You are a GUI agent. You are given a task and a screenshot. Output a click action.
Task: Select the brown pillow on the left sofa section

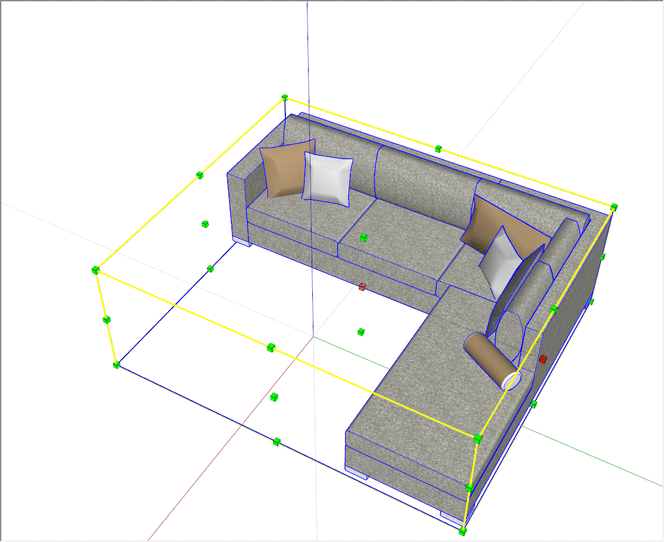(282, 168)
